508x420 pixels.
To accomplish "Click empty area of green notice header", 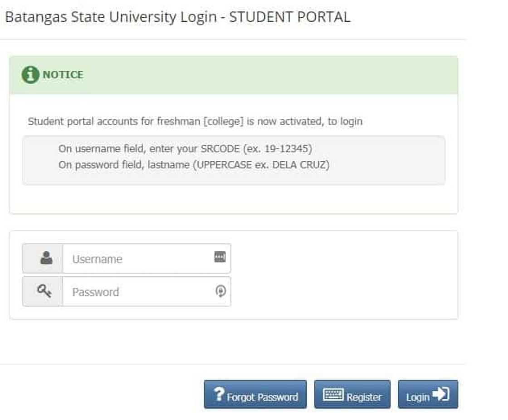I will [x=272, y=75].
